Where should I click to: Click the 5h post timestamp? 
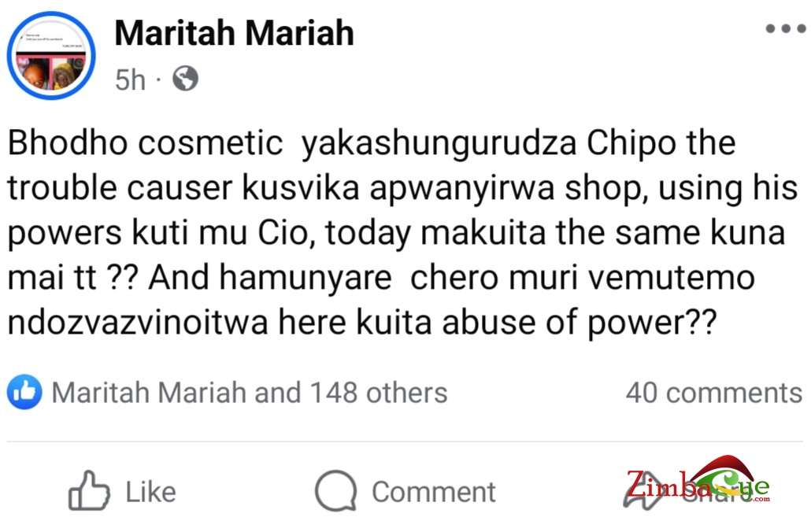131,79
